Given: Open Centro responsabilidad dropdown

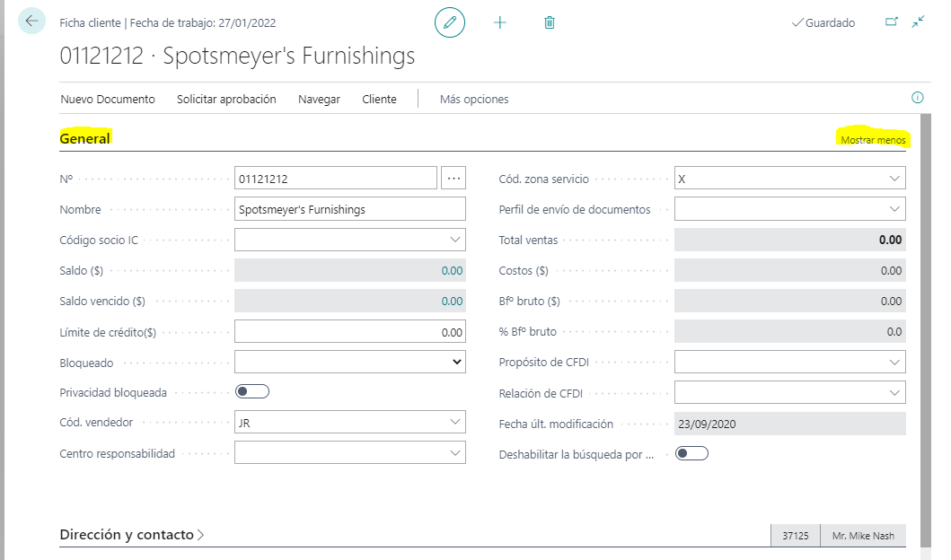Looking at the screenshot, I should coord(455,453).
